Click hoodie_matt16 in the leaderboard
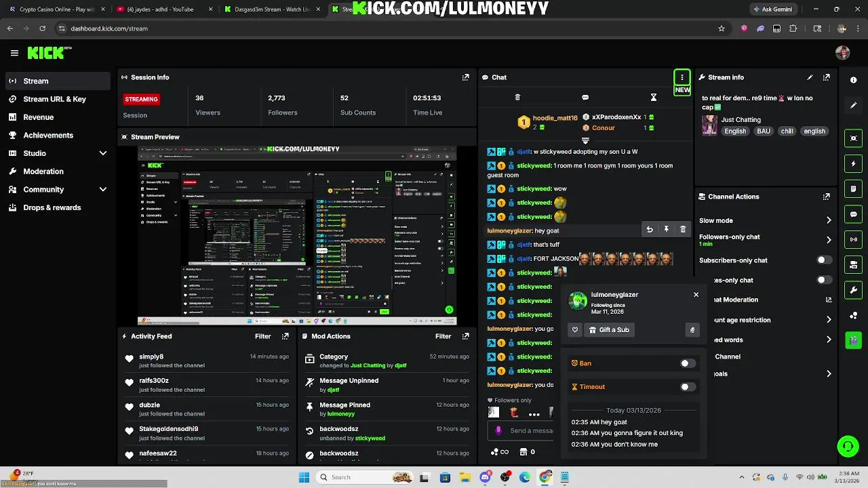The height and width of the screenshot is (488, 868). [x=555, y=118]
